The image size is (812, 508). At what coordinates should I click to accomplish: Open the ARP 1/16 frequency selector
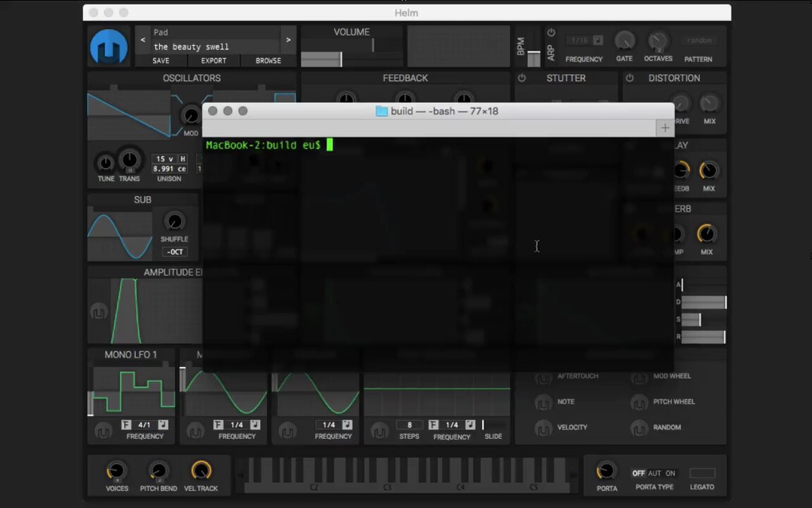[x=579, y=40]
